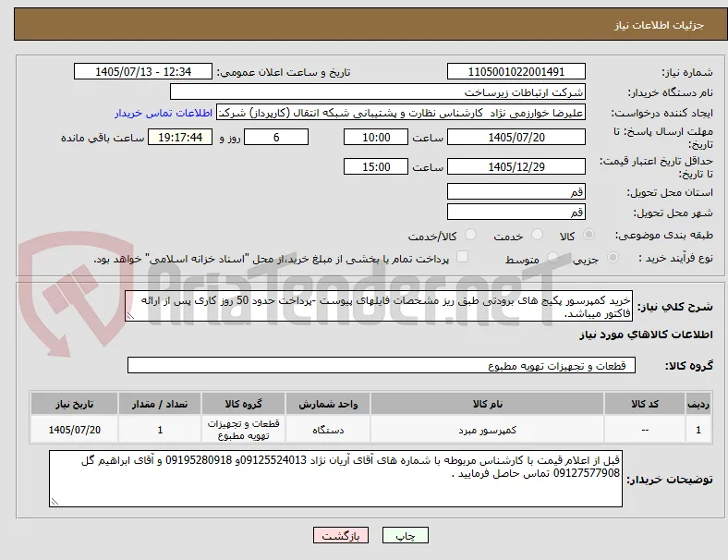Click the quantity cell showing 1

click(160, 430)
